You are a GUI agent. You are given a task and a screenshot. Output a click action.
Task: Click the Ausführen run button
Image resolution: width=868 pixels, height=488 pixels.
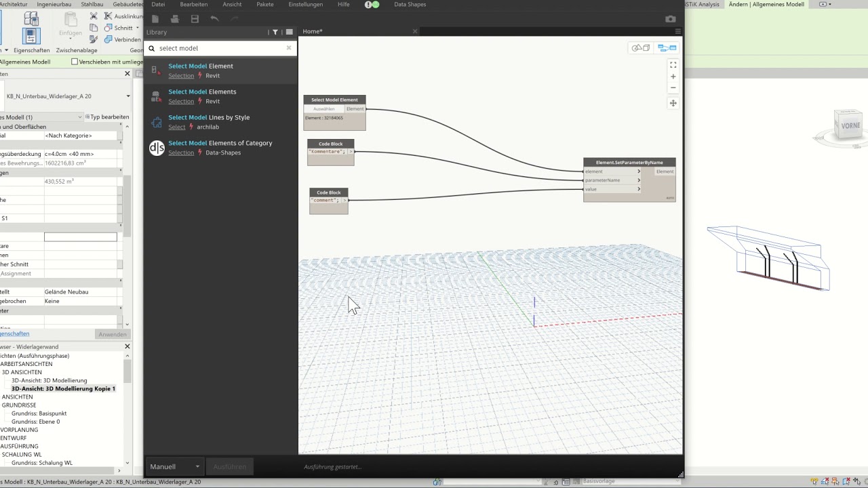(229, 466)
